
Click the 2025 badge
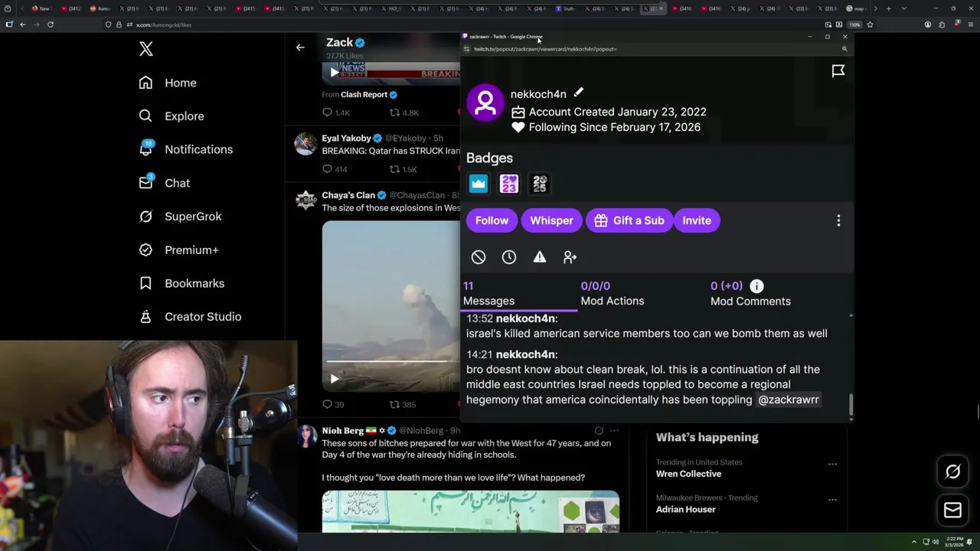point(540,184)
